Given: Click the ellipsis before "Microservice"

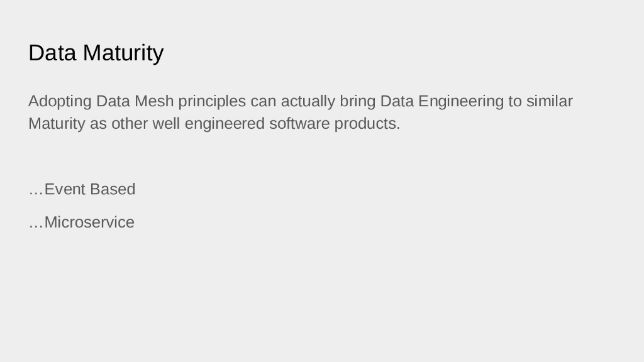Looking at the screenshot, I should pos(36,224).
